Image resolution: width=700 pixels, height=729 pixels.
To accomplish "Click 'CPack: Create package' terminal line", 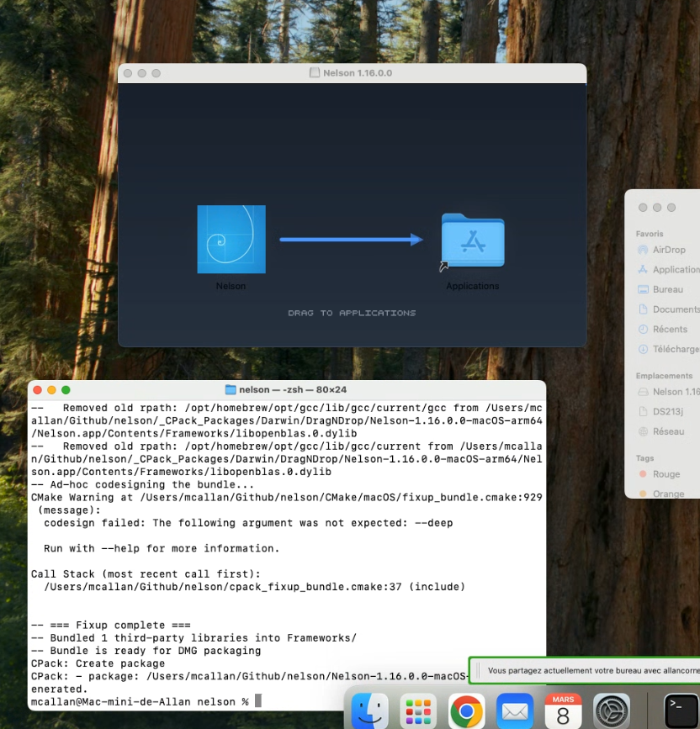I will [98, 663].
